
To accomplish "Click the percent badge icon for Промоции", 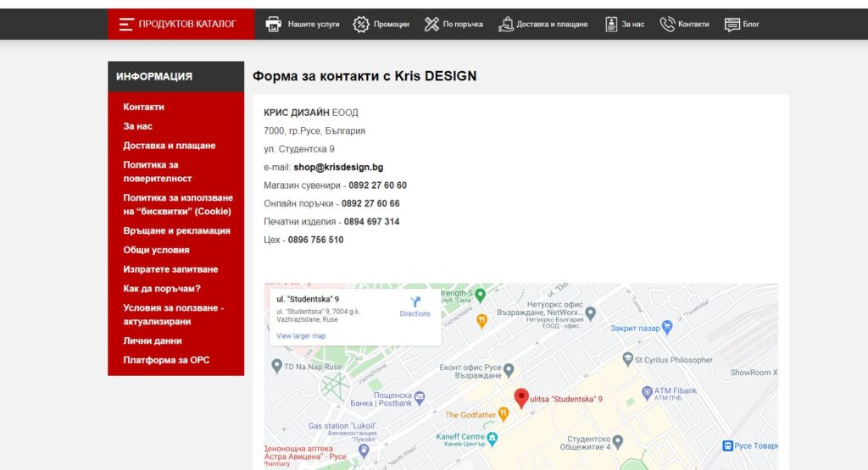I will [x=361, y=25].
